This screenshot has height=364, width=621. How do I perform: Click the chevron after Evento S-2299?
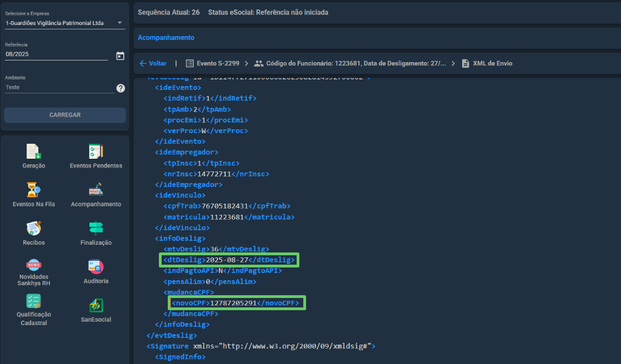click(246, 63)
